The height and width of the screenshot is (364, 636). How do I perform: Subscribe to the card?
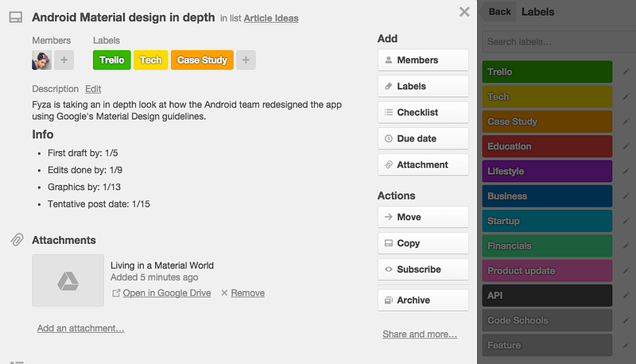point(423,269)
